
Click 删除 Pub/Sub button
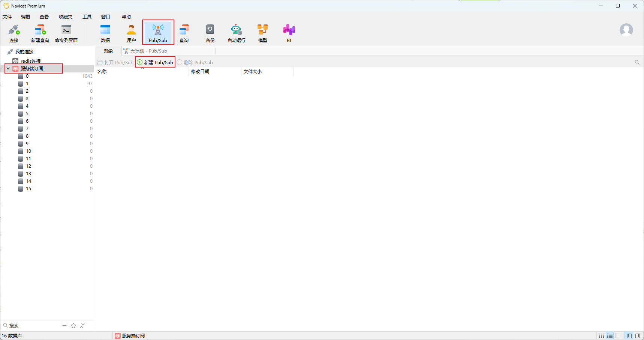tap(195, 63)
